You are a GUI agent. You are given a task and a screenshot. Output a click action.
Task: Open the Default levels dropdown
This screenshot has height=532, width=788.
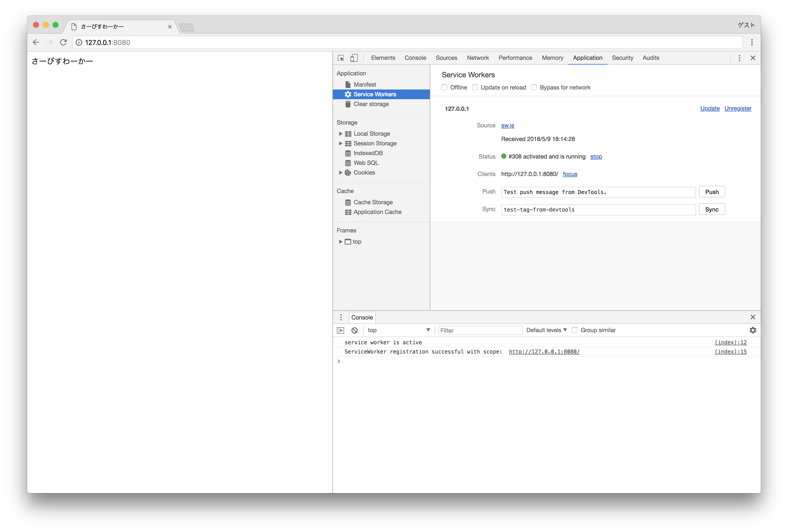(x=547, y=330)
